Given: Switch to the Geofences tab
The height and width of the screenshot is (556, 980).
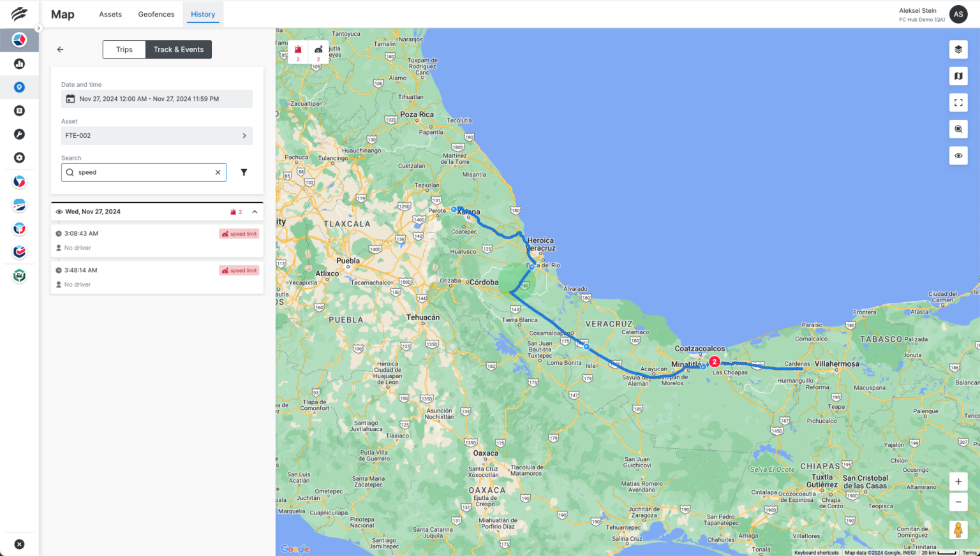Looking at the screenshot, I should [x=156, y=14].
